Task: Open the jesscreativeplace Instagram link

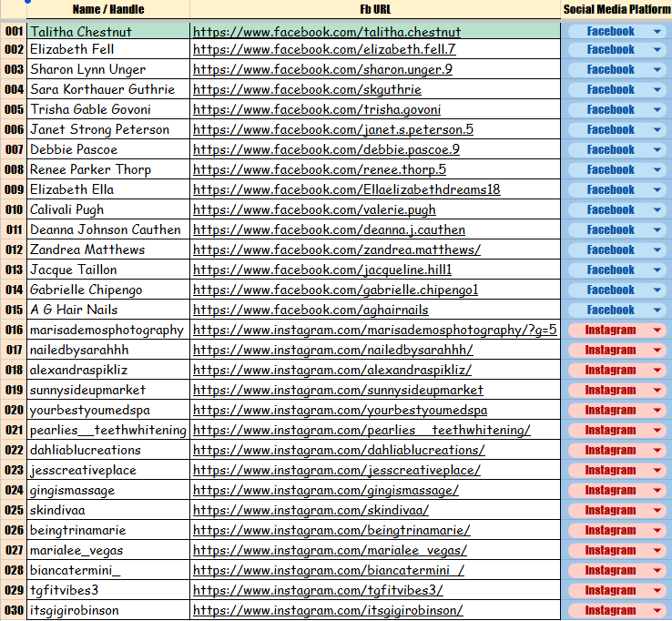Action: pyautogui.click(x=337, y=470)
